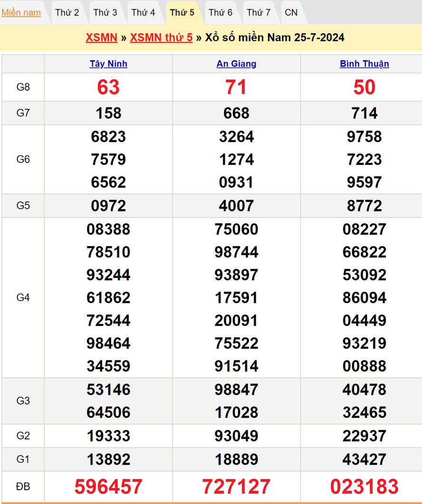The width and height of the screenshot is (422, 504).
Task: Select the Thứ 3 tab
Action: coord(105,12)
